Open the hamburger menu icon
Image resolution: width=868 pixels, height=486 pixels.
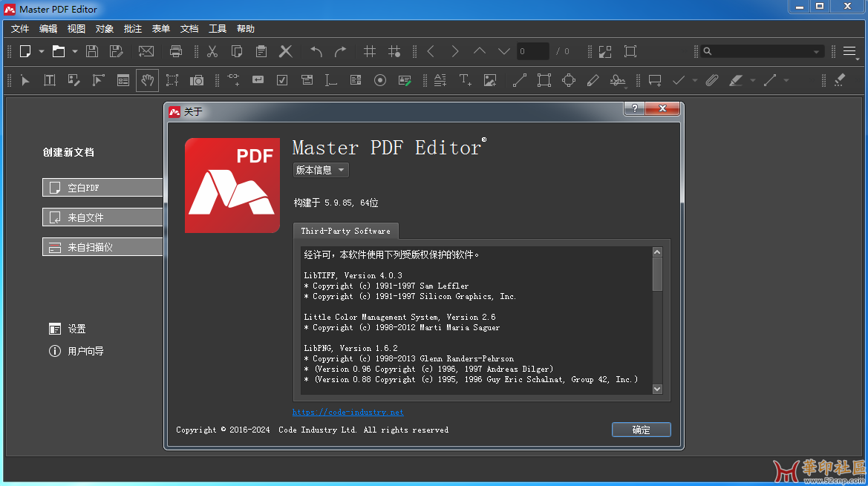tap(849, 51)
